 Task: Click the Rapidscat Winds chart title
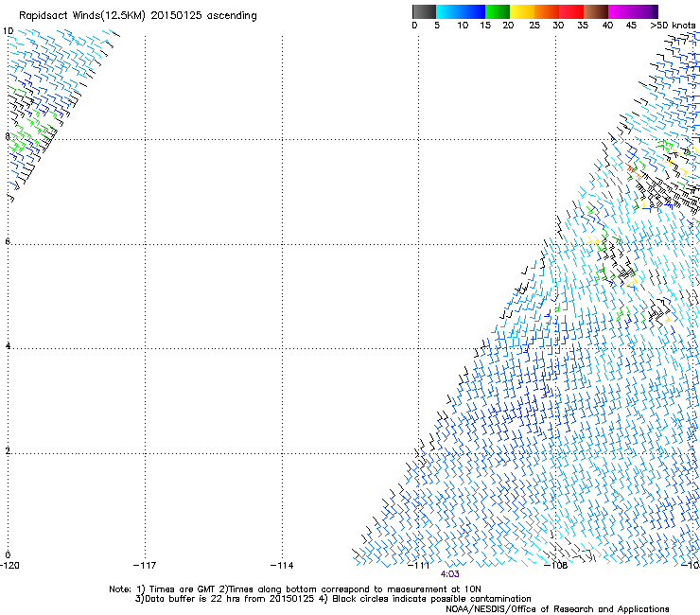138,16
